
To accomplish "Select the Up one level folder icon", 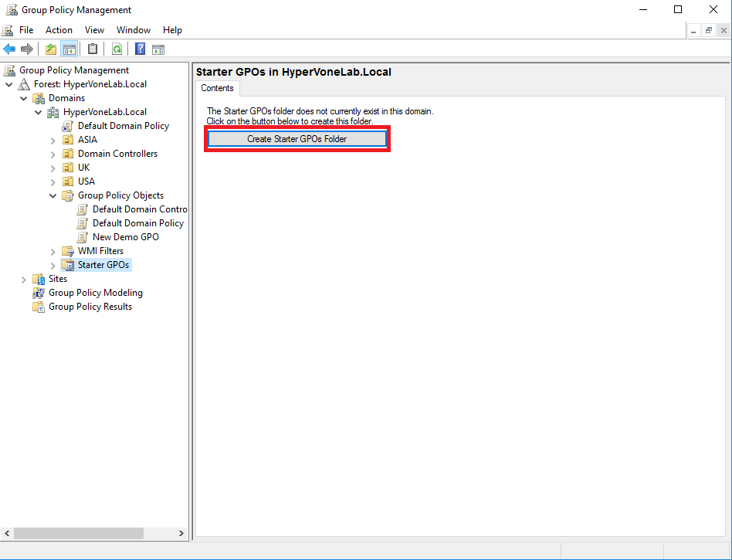I will 50,49.
